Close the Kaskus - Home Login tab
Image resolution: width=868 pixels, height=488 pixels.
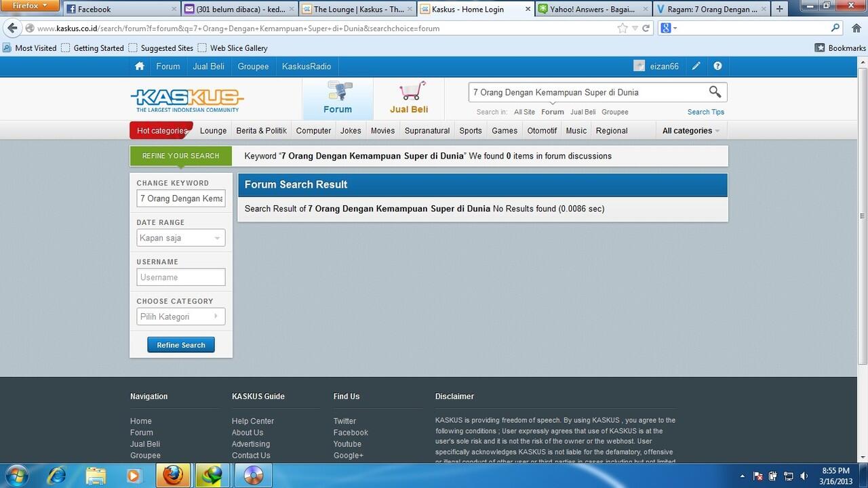(528, 9)
